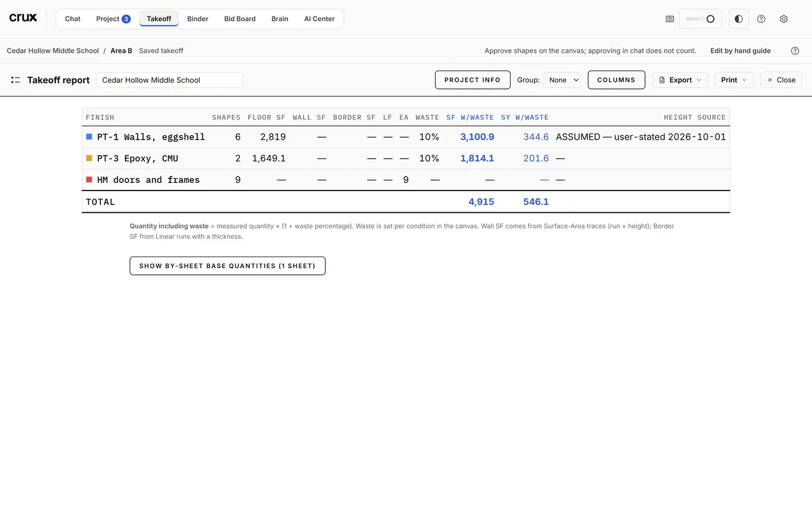The width and height of the screenshot is (812, 508).
Task: Toggle the contrast theme icon
Action: (738, 19)
